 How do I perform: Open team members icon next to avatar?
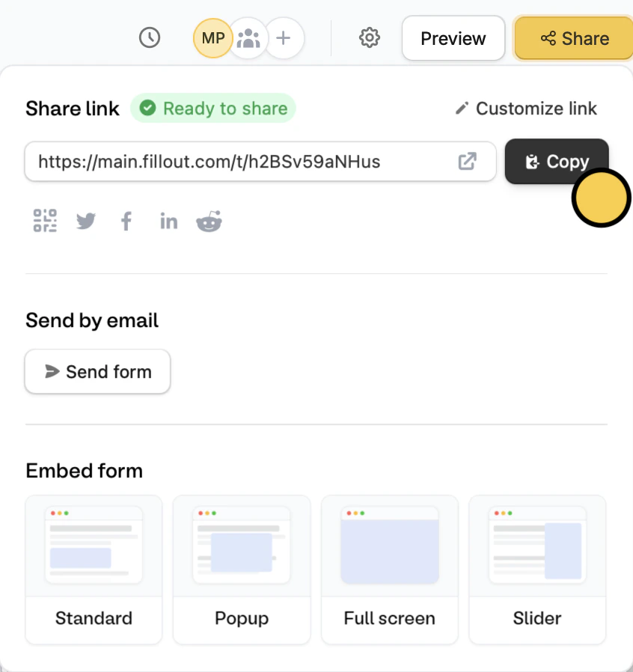point(248,37)
